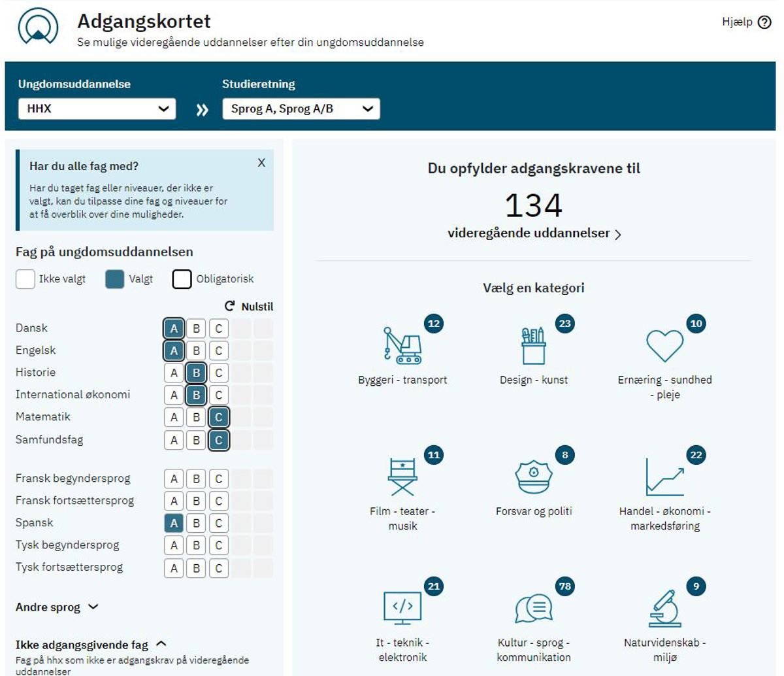Select the Design - kunst pencil cup icon
This screenshot has height=676, width=784.
click(533, 345)
